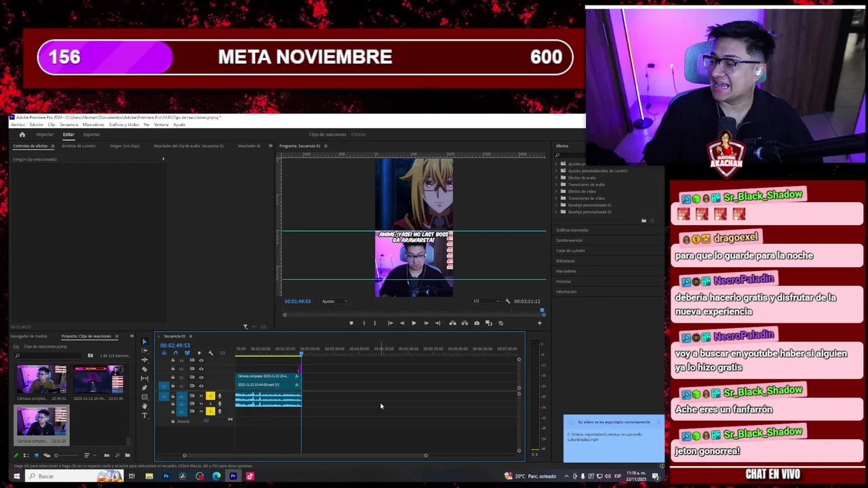Play the sequence in the Program monitor
This screenshot has width=868, height=488.
tap(414, 323)
